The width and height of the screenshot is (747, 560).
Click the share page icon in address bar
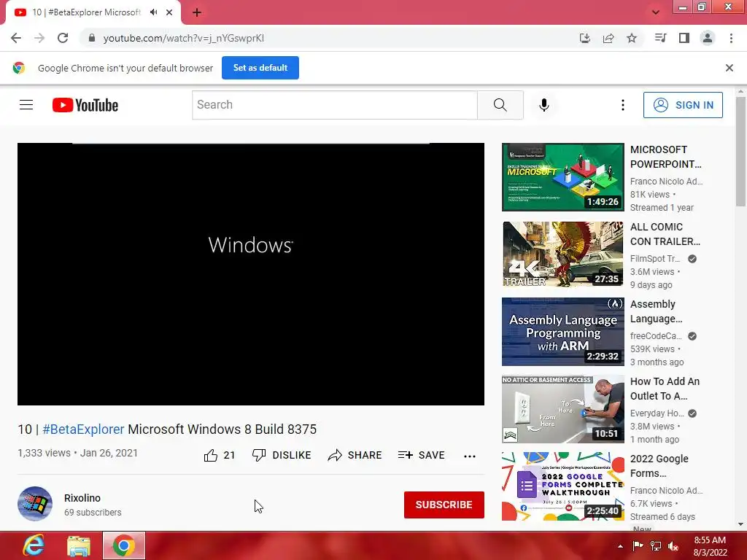click(608, 38)
